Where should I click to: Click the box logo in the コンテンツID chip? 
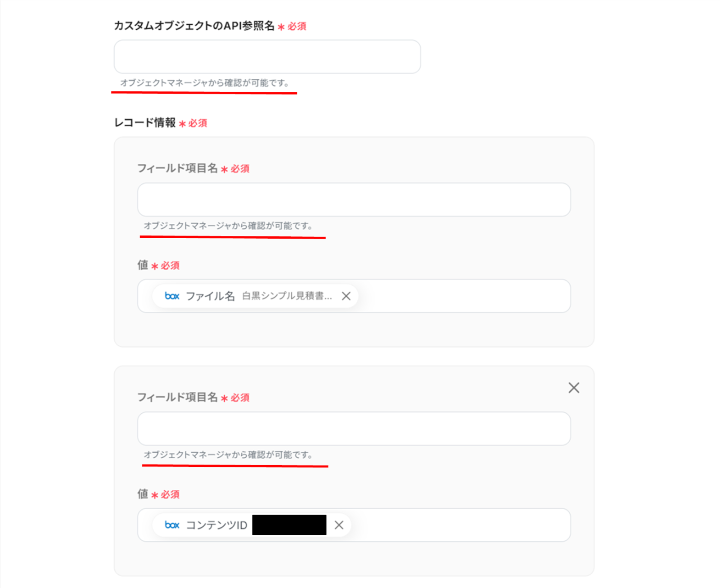click(x=172, y=525)
